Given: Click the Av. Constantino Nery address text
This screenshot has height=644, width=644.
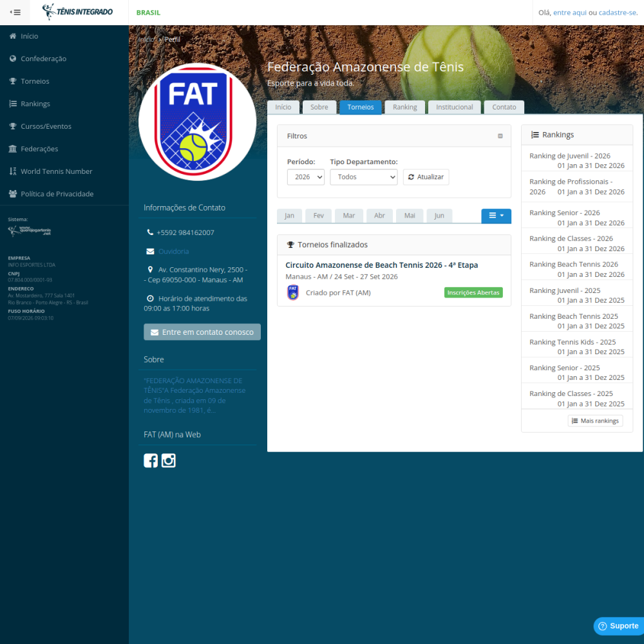Looking at the screenshot, I should 196,275.
